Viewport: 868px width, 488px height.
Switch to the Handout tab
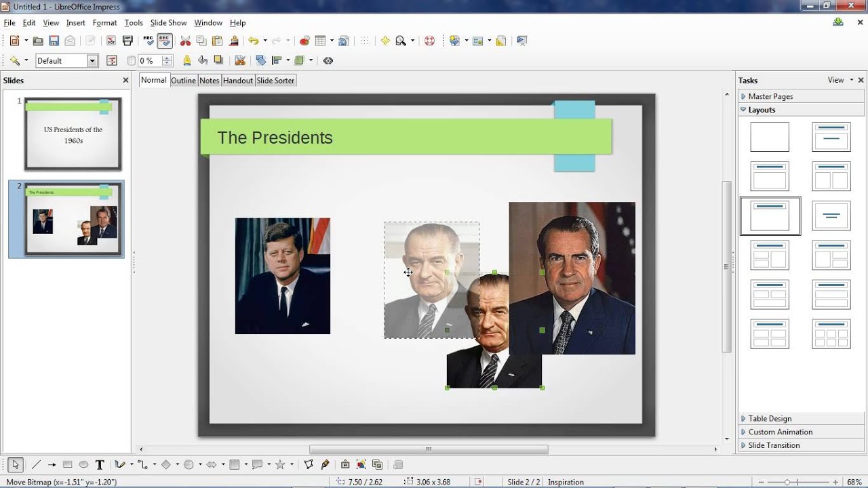pyautogui.click(x=238, y=80)
